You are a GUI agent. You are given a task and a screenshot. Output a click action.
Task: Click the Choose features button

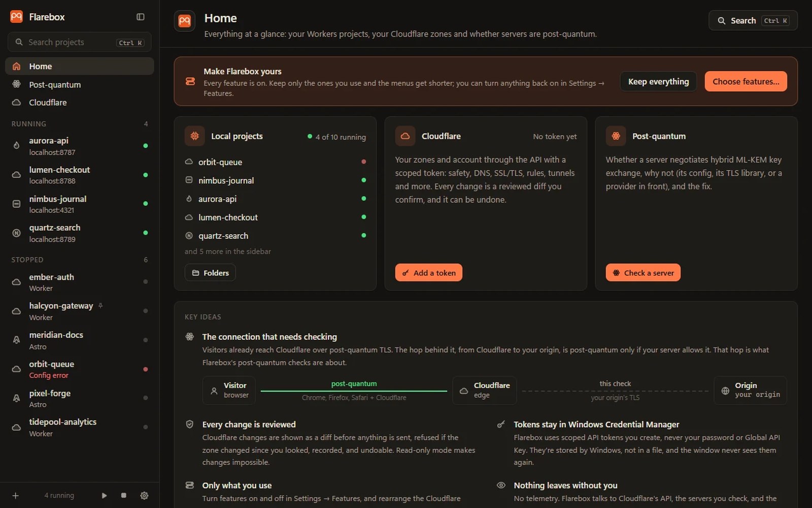[746, 81]
